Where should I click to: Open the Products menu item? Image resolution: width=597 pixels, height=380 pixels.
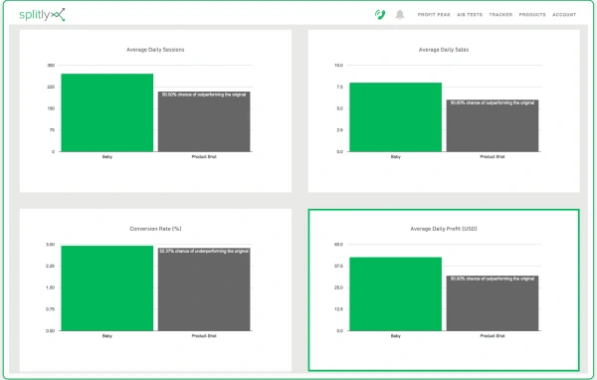click(532, 14)
